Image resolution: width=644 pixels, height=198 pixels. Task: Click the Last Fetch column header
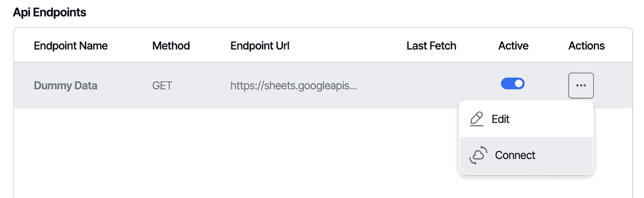(431, 46)
